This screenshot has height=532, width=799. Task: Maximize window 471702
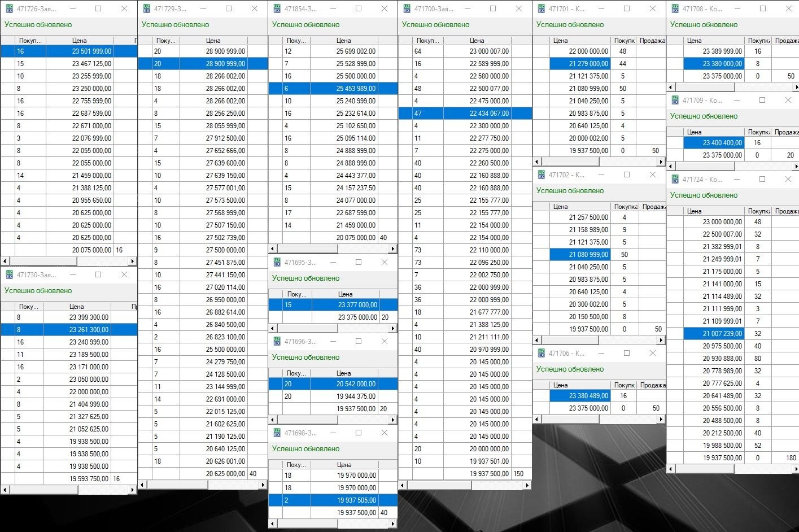click(627, 175)
